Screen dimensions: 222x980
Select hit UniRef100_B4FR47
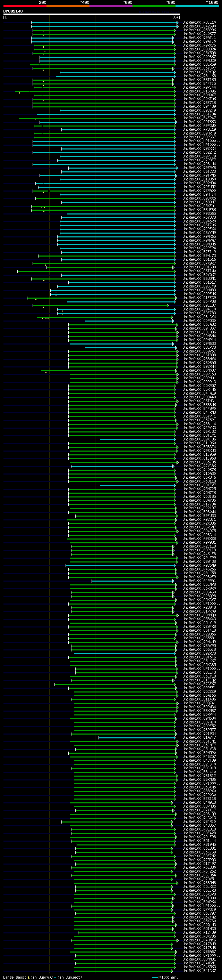coord(199,118)
